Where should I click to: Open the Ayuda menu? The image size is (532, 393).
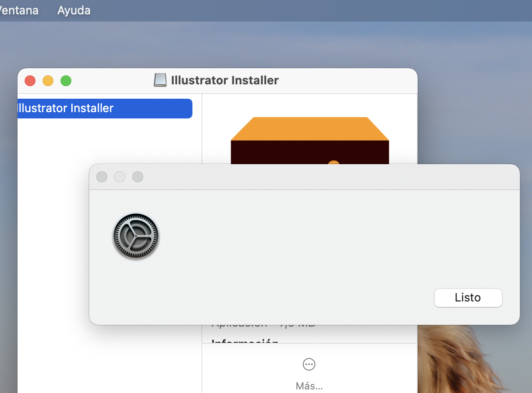[73, 10]
